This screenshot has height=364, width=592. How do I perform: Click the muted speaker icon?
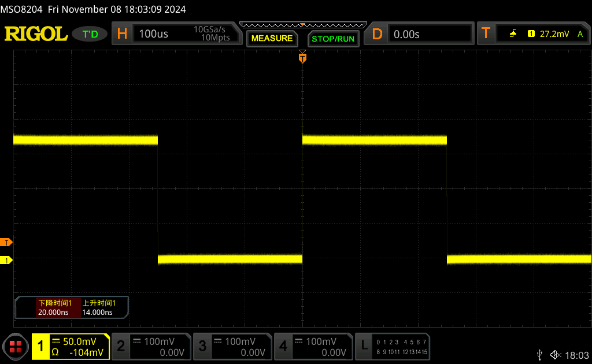[556, 354]
